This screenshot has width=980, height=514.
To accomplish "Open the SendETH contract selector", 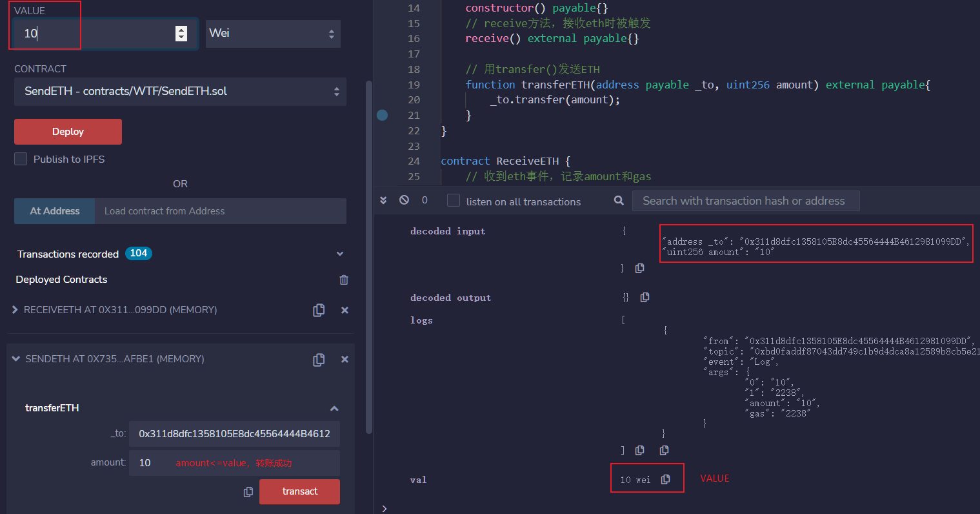I will point(180,92).
